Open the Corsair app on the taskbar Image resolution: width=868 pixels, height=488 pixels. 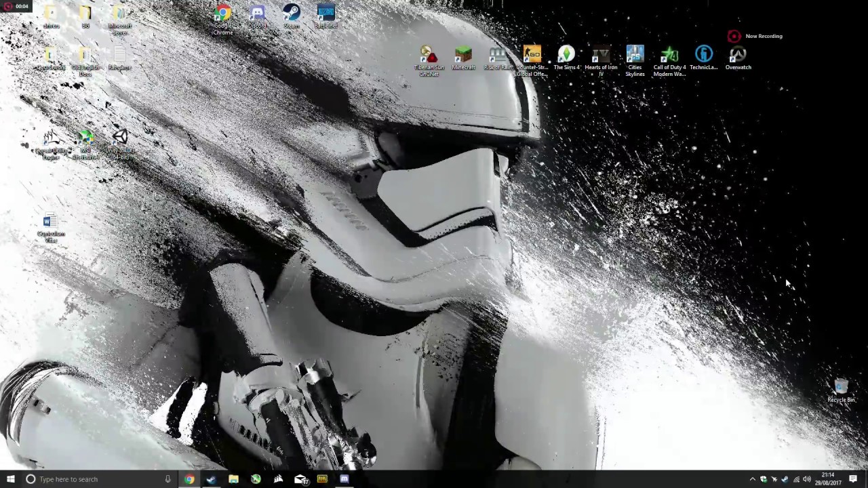pos(278,479)
